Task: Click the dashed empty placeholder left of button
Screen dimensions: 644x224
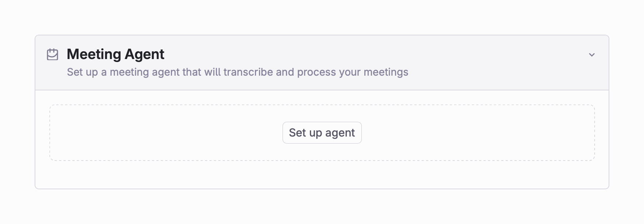Action: (x=166, y=132)
